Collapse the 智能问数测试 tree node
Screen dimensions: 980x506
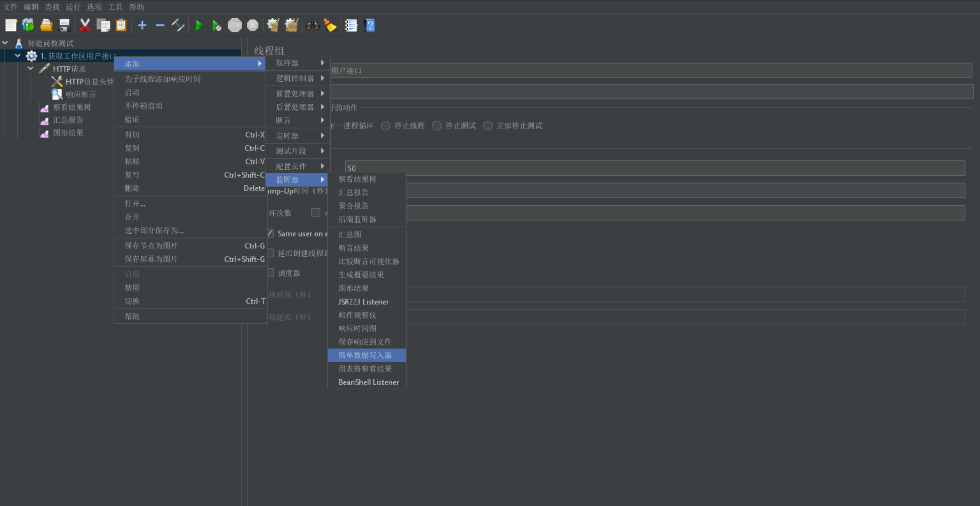pos(5,43)
